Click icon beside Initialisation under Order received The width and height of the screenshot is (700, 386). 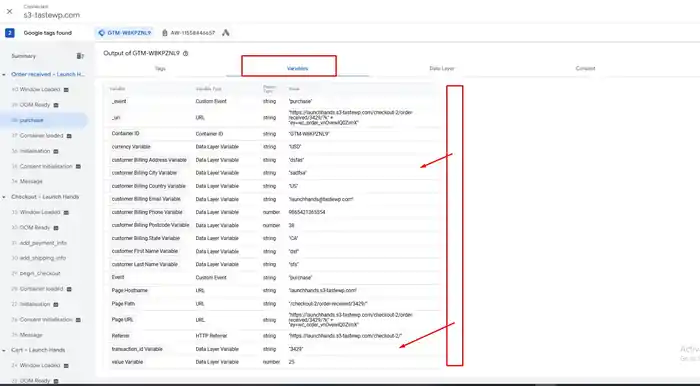pyautogui.click(x=56, y=151)
